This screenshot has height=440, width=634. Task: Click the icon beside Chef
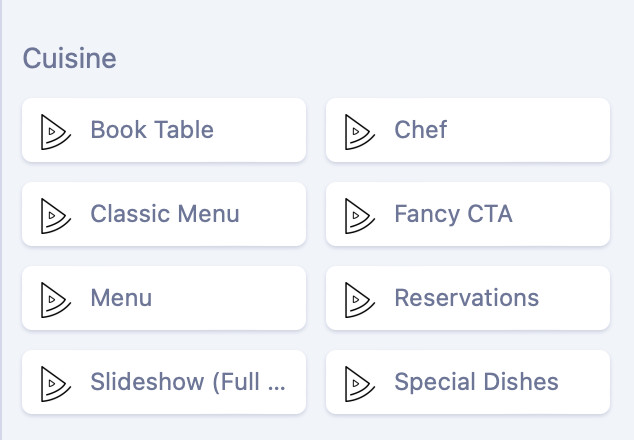point(358,130)
